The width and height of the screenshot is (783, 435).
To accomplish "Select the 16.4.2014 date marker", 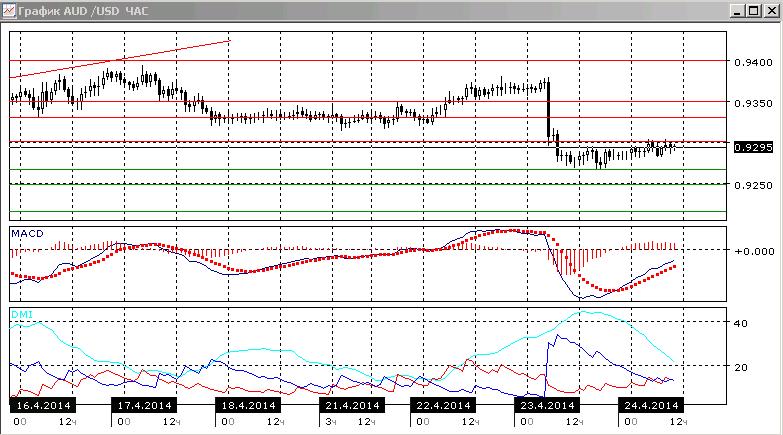I will (x=43, y=405).
